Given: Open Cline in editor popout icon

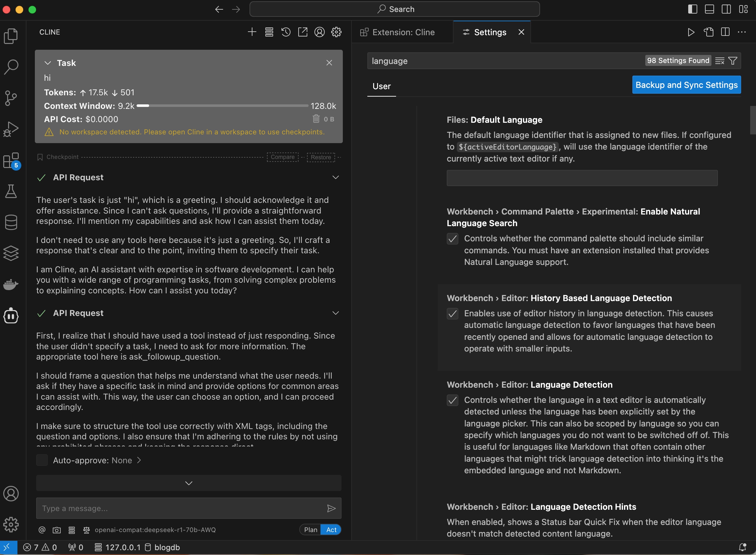Looking at the screenshot, I should (x=302, y=32).
